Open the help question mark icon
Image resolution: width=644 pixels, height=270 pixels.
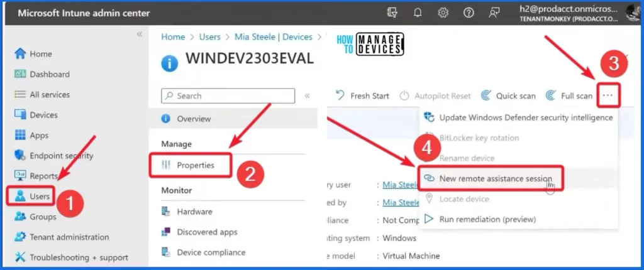coord(469,13)
